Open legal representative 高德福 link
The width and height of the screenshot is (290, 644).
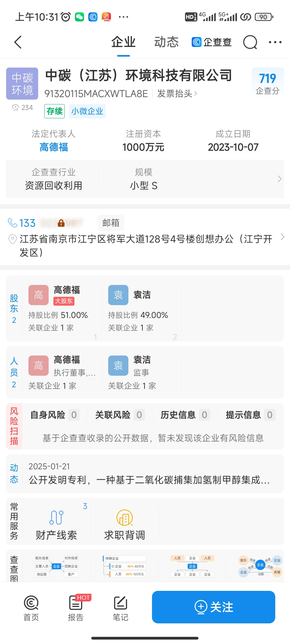click(54, 147)
